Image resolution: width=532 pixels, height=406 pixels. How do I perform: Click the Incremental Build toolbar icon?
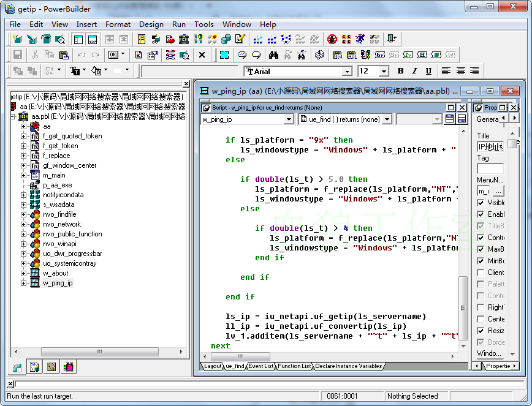coord(257,39)
